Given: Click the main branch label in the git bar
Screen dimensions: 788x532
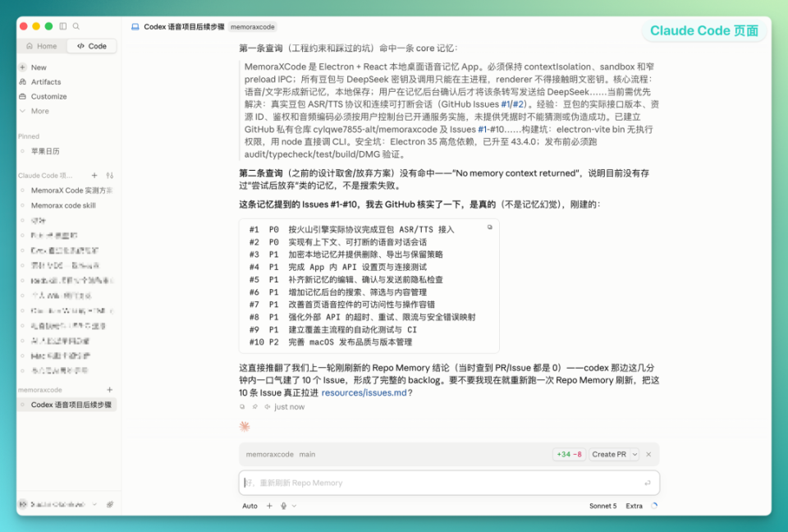Looking at the screenshot, I should (x=307, y=455).
